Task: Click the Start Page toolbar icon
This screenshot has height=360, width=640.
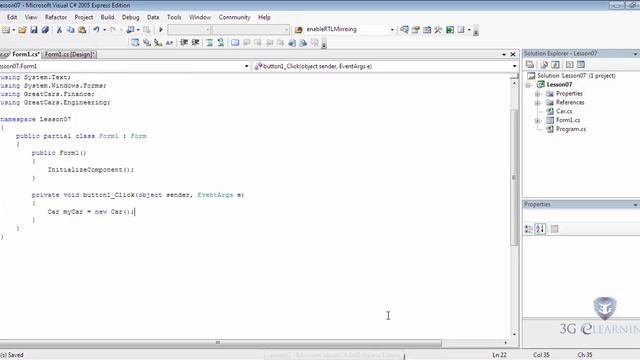Action: coord(450,30)
